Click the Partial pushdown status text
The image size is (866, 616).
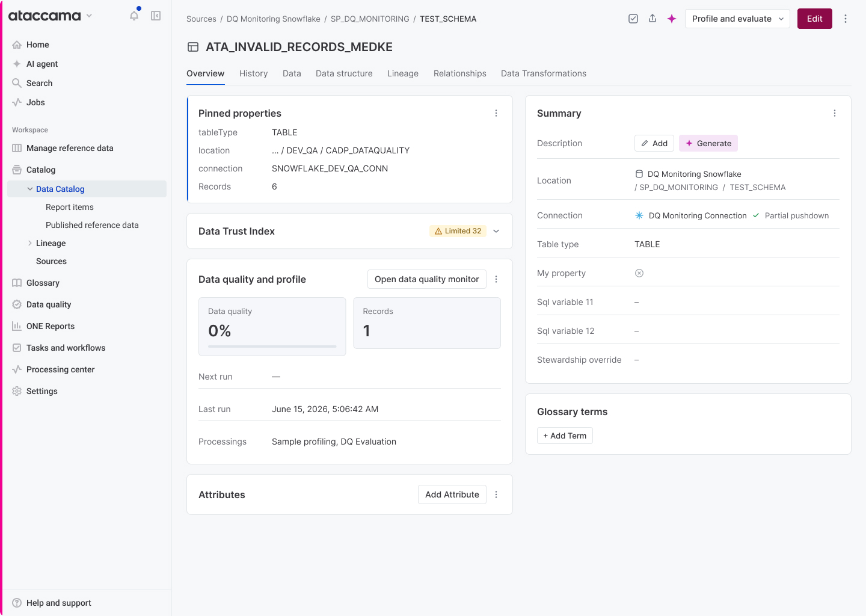[797, 215]
